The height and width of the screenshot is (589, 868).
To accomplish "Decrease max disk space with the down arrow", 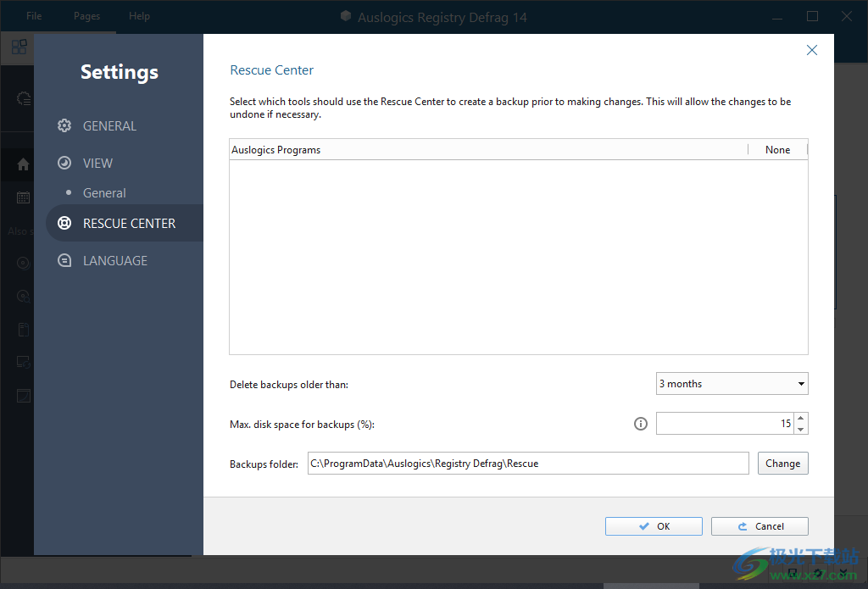I will [800, 429].
